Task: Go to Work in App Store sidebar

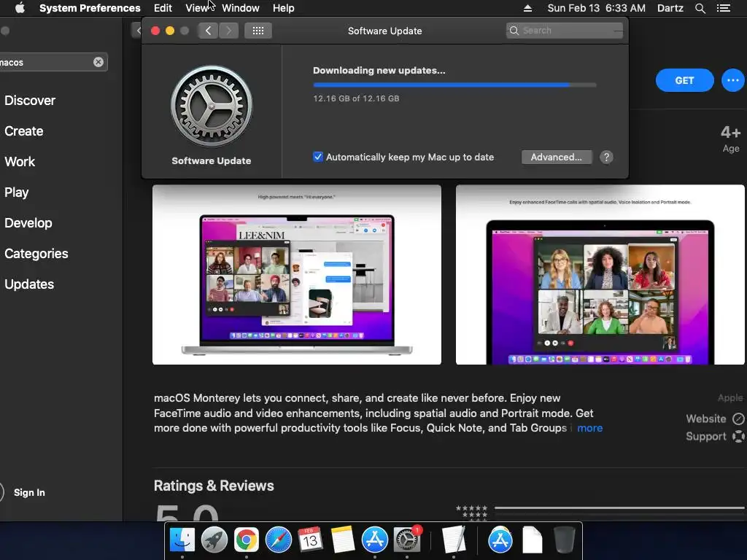Action: [20, 161]
